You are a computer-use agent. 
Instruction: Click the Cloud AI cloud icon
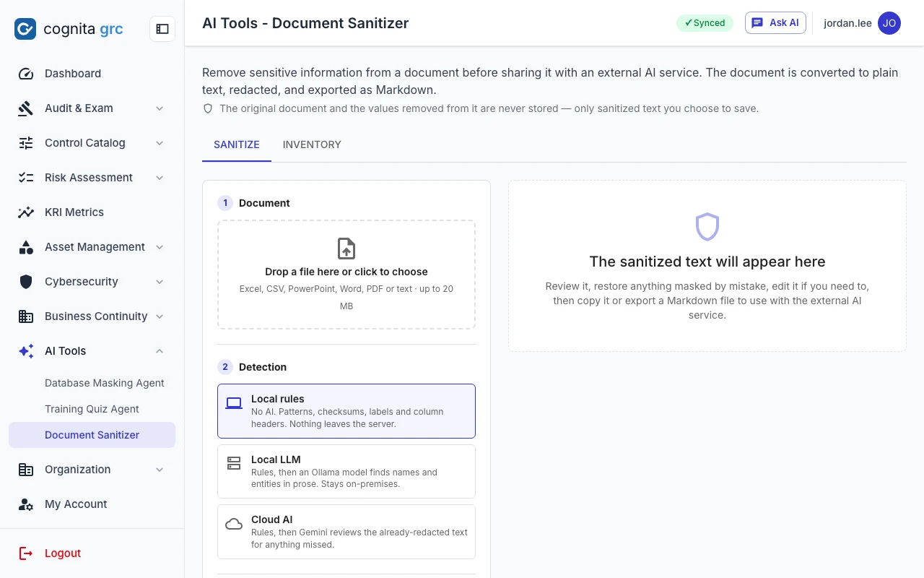pyautogui.click(x=234, y=525)
